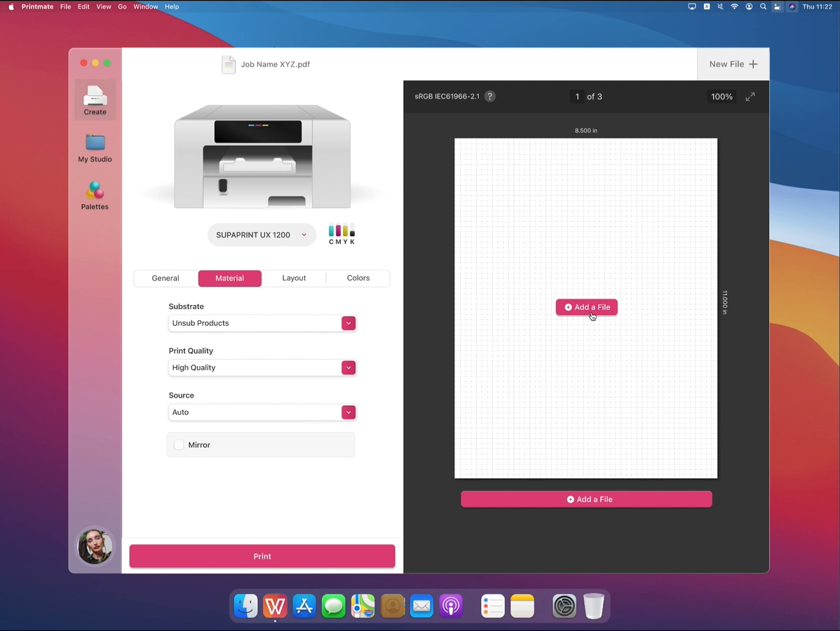Viewport: 840px width, 631px height.
Task: Open the Create panel in the sidebar
Action: (95, 99)
